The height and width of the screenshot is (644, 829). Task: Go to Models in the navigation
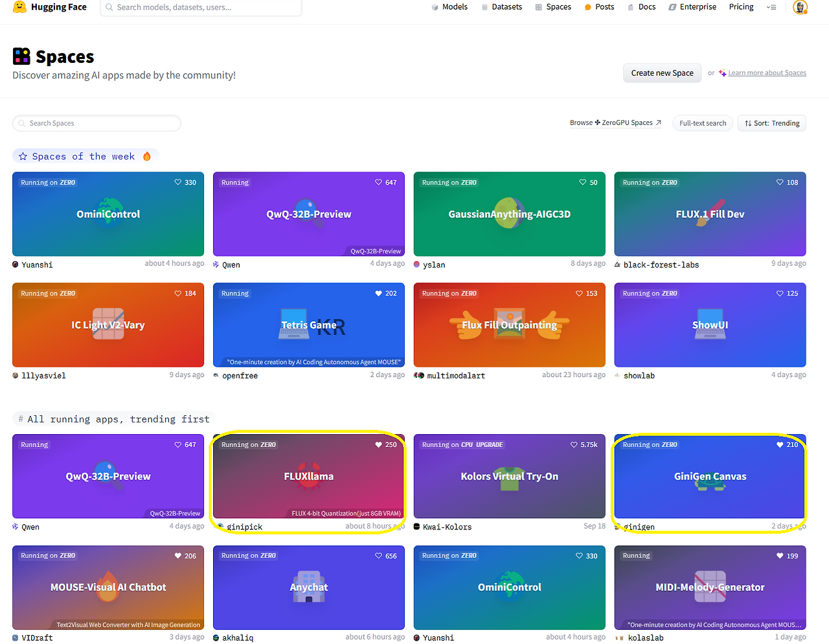(x=449, y=7)
